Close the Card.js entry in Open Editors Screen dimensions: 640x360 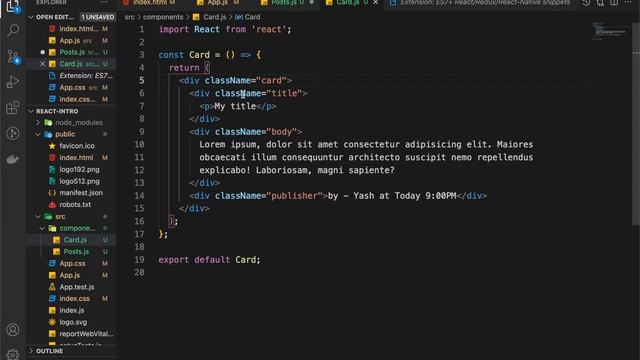tap(42, 64)
